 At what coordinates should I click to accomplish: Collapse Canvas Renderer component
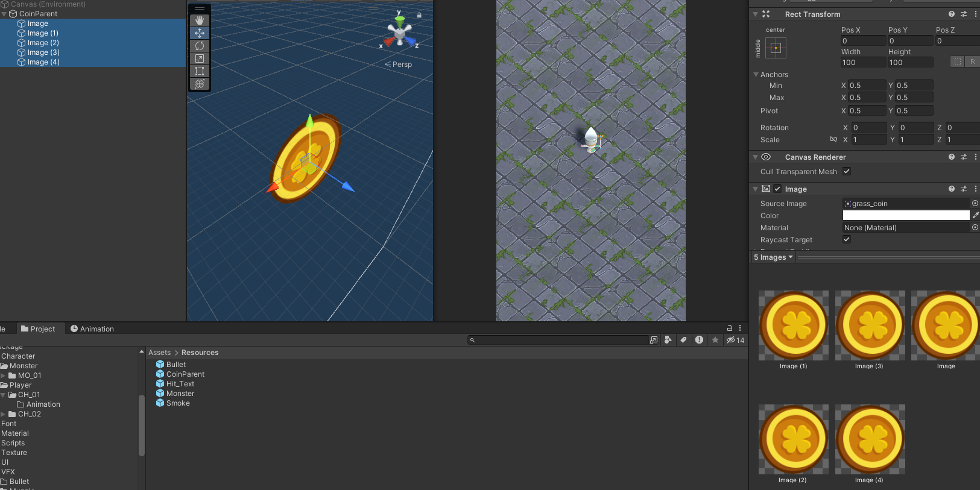point(755,157)
